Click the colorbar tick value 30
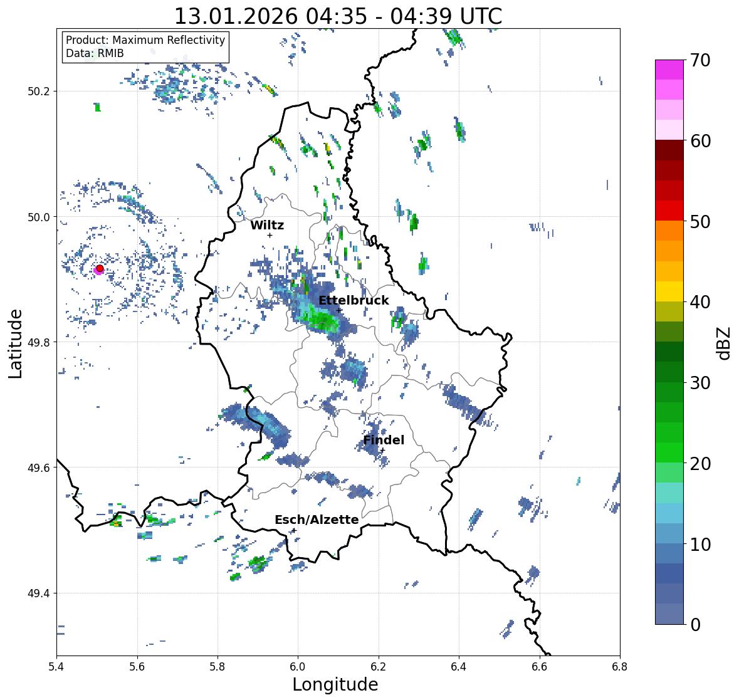Image resolution: width=739 pixels, height=700 pixels. point(700,382)
